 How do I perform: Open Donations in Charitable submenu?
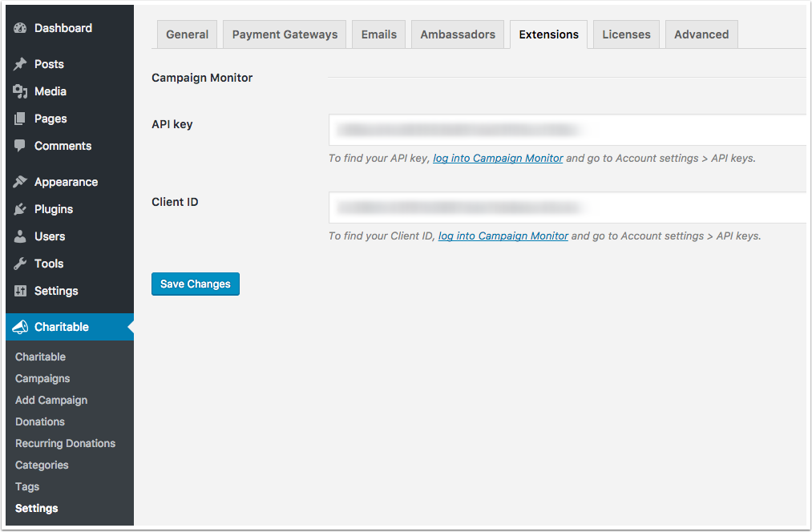click(40, 421)
